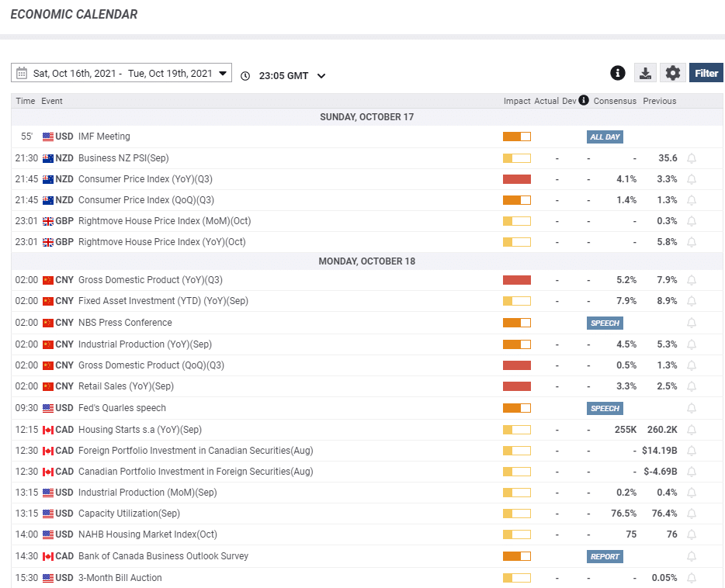Click the Previous column header
The image size is (725, 588).
click(x=659, y=101)
